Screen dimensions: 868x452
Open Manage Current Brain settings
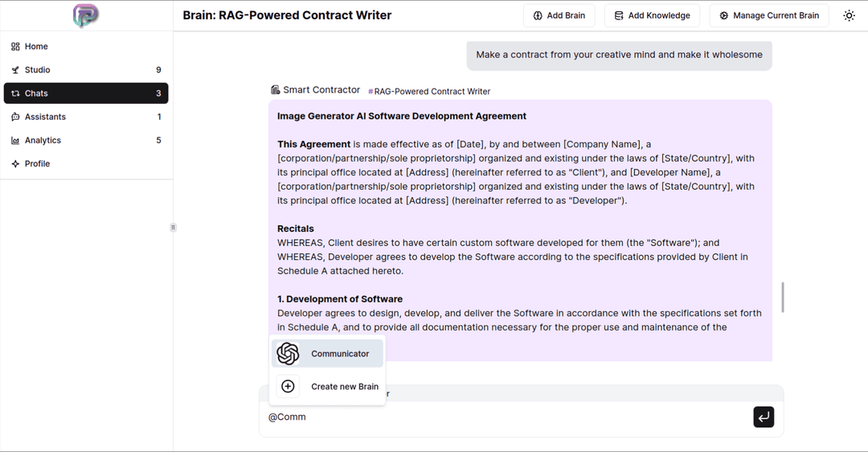(x=769, y=15)
